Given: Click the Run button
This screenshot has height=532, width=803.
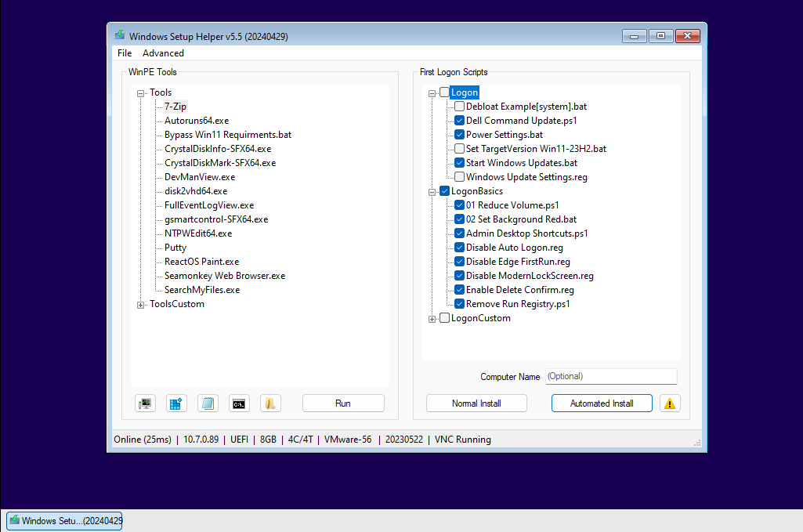Looking at the screenshot, I should click(x=343, y=404).
